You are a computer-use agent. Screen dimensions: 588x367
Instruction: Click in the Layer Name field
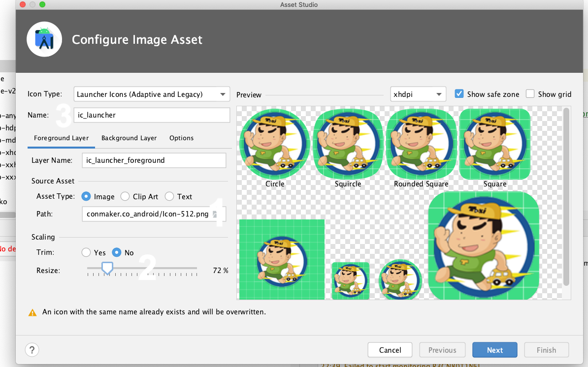(154, 160)
